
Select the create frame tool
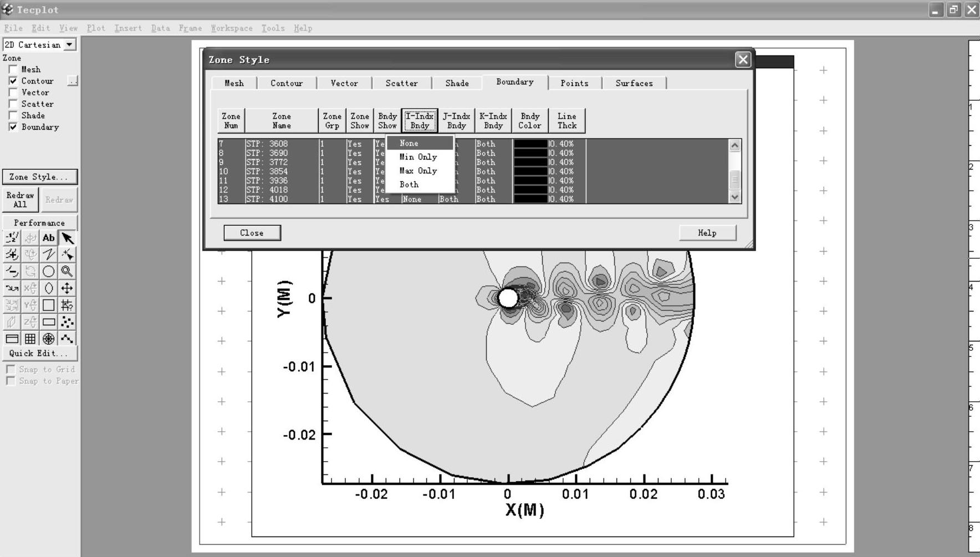point(12,338)
